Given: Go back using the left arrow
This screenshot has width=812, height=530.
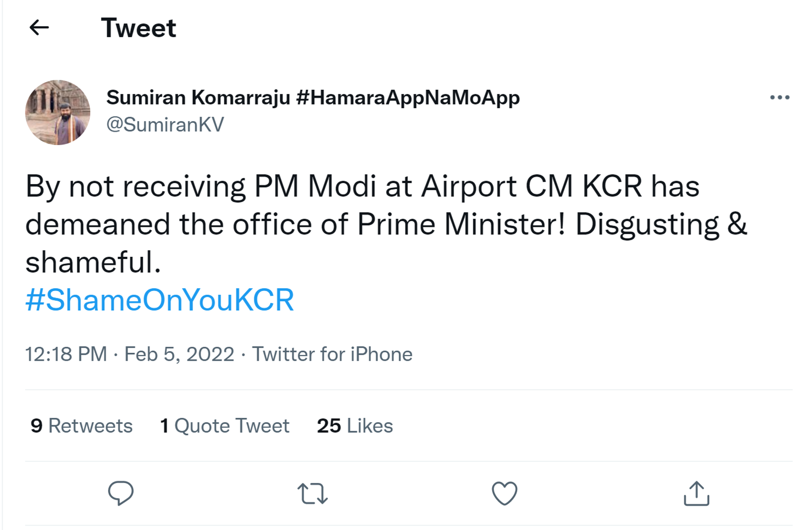Looking at the screenshot, I should [x=39, y=28].
